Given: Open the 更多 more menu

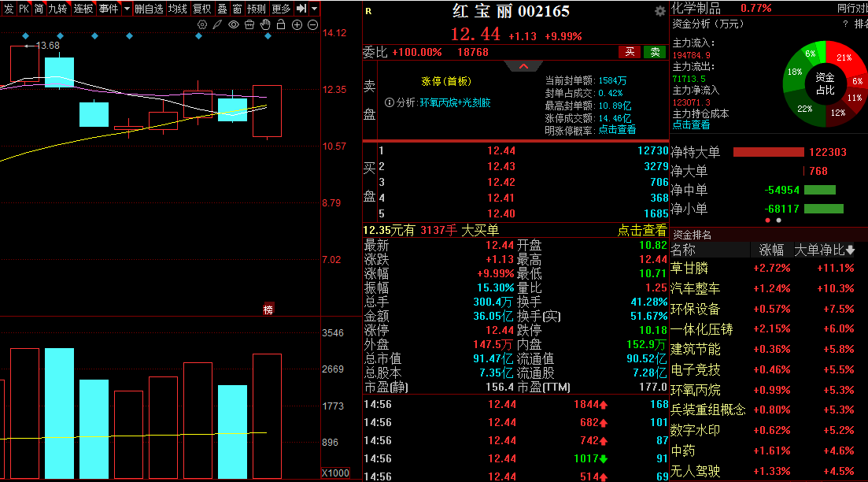Looking at the screenshot, I should [281, 9].
